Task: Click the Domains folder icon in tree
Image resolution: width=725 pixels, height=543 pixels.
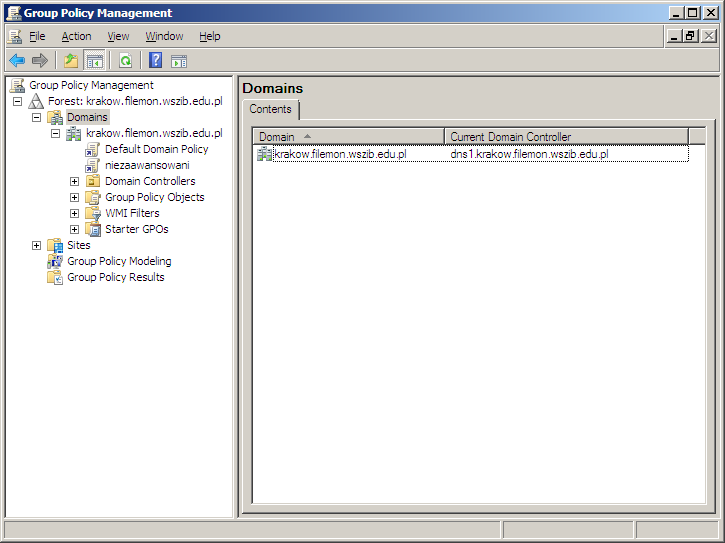Action: tap(55, 117)
